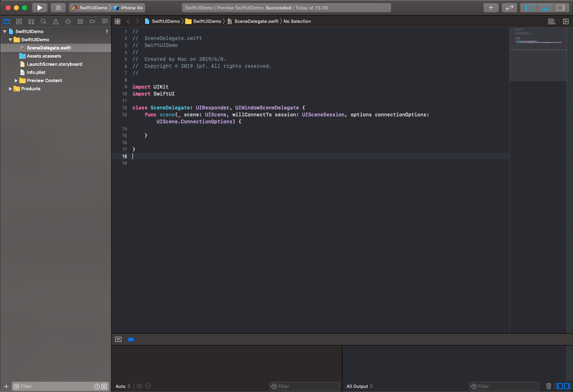Select Assets.xcassets in navigator
This screenshot has width=573, height=392.
[x=44, y=56]
